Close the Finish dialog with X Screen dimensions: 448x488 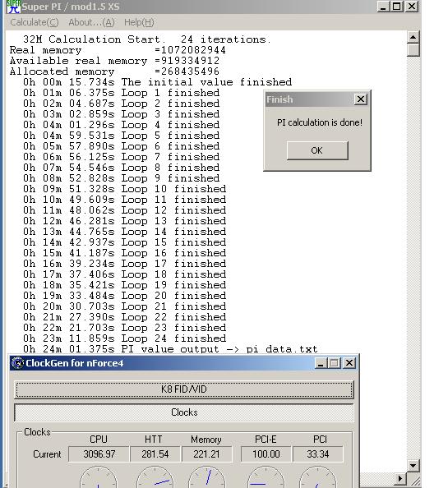coord(361,99)
